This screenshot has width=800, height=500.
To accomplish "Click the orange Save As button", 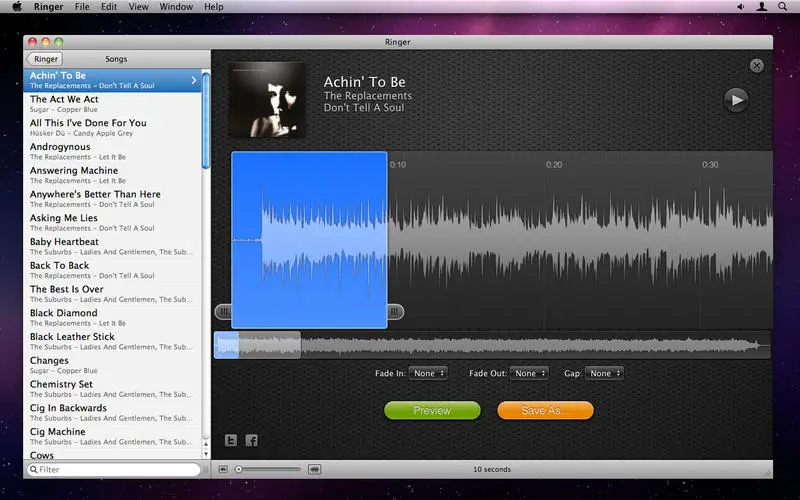I will point(545,410).
